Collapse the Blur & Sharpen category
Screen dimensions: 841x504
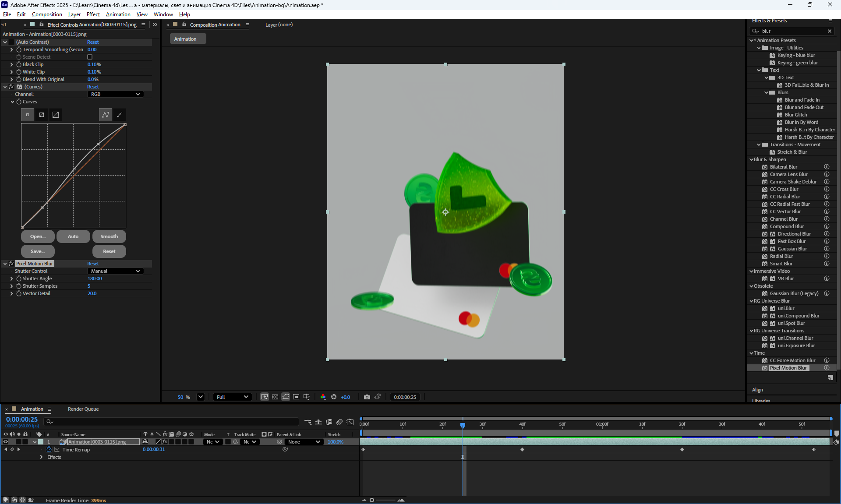752,159
